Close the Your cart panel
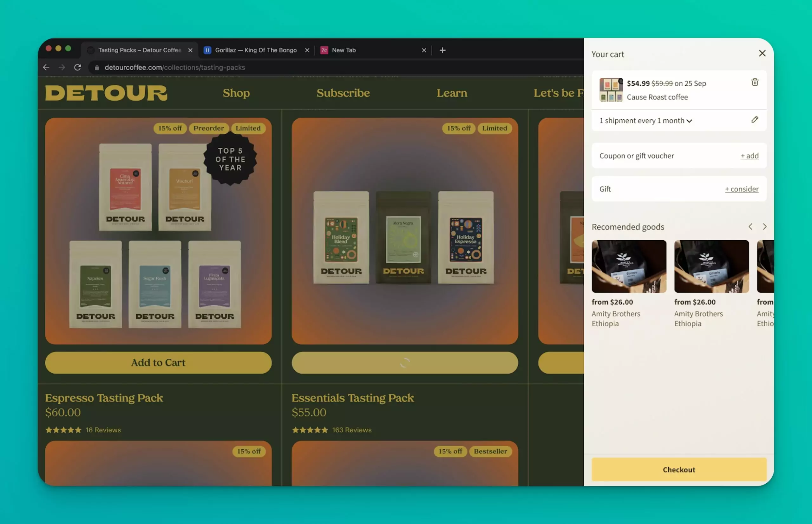The width and height of the screenshot is (812, 524). pos(762,53)
